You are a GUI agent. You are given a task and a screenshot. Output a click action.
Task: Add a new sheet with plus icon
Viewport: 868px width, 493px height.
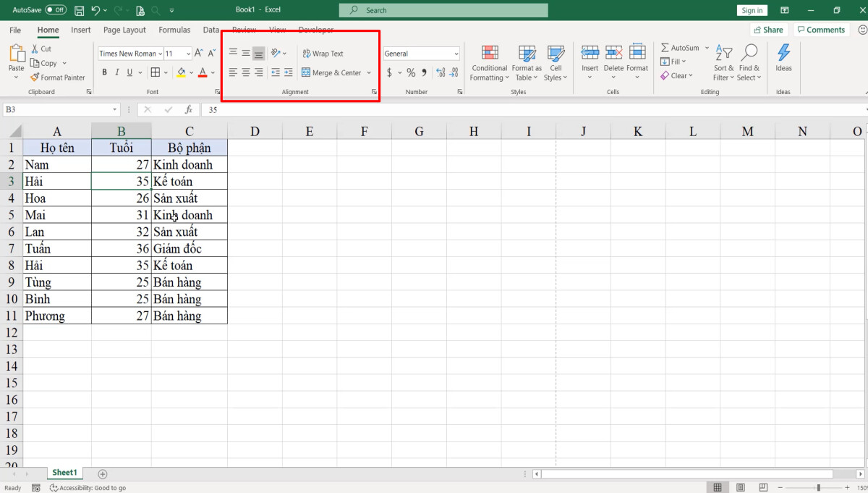tap(103, 474)
